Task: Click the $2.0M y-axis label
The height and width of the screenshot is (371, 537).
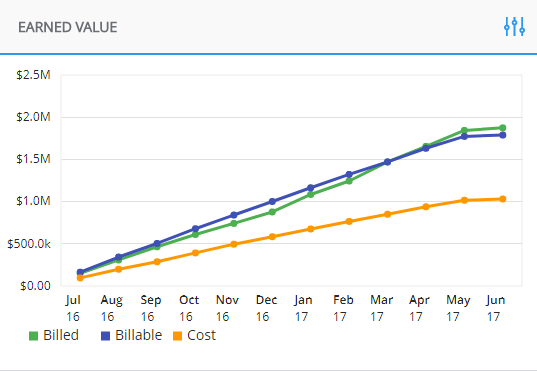Action: tap(33, 117)
